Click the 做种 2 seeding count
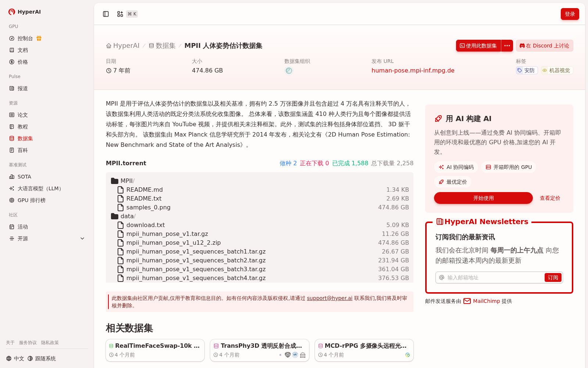 click(288, 163)
